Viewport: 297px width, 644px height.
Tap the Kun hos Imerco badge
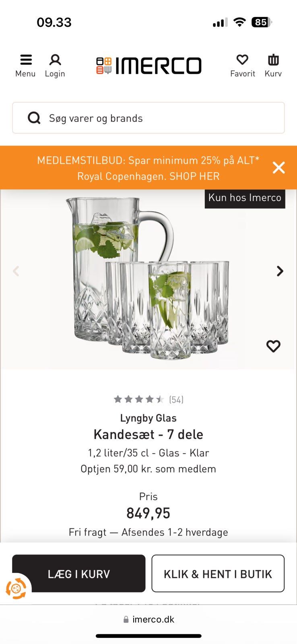click(244, 198)
